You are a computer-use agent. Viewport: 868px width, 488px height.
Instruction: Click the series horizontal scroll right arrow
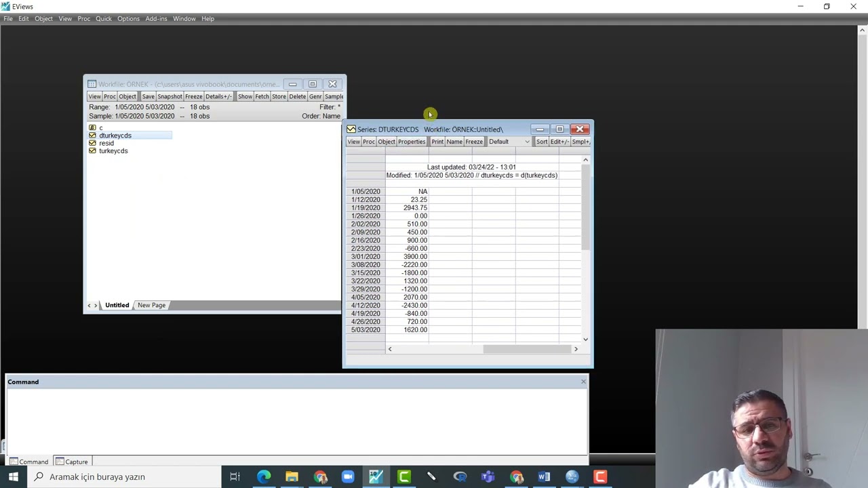coord(576,349)
